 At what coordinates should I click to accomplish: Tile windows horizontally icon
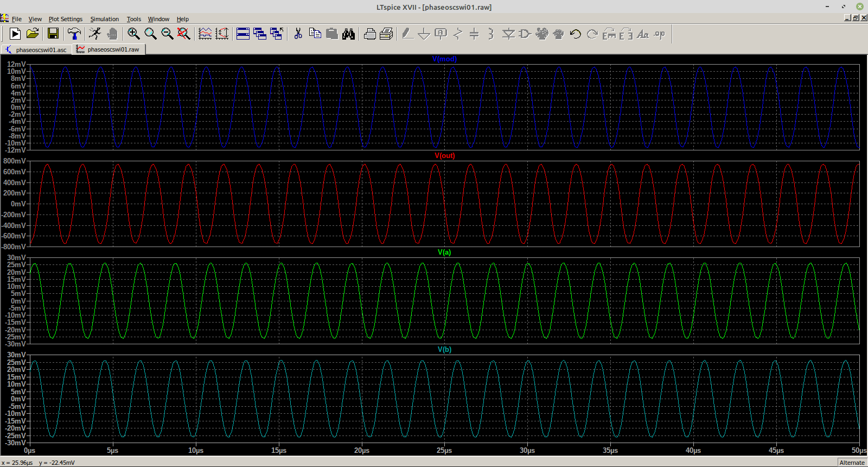pos(243,34)
